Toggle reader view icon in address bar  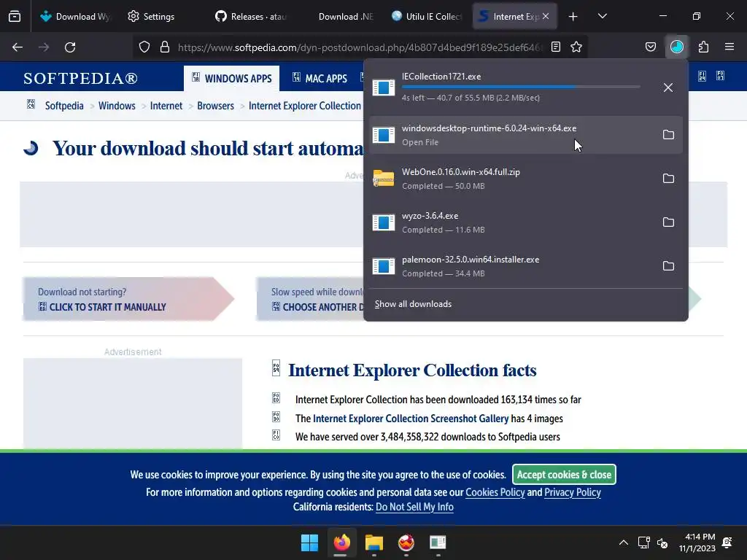(x=555, y=47)
